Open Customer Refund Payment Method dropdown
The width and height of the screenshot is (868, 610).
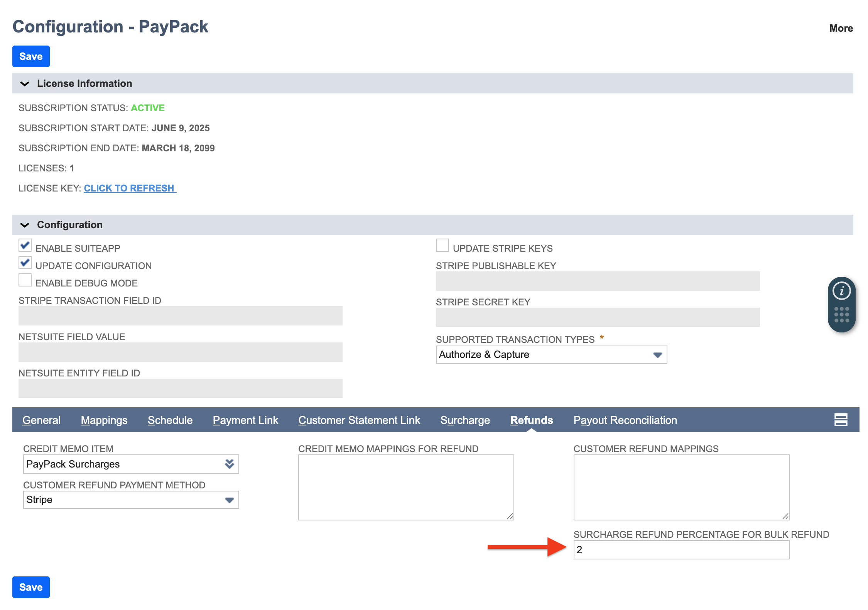(x=229, y=500)
